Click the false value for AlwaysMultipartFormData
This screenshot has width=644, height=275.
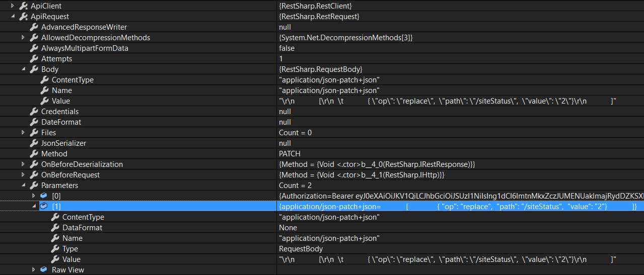(x=287, y=48)
